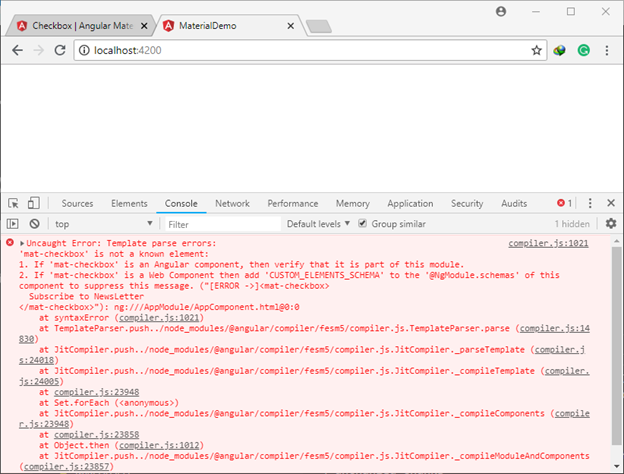
Task: Toggle the Group similar checkbox
Action: pyautogui.click(x=362, y=223)
